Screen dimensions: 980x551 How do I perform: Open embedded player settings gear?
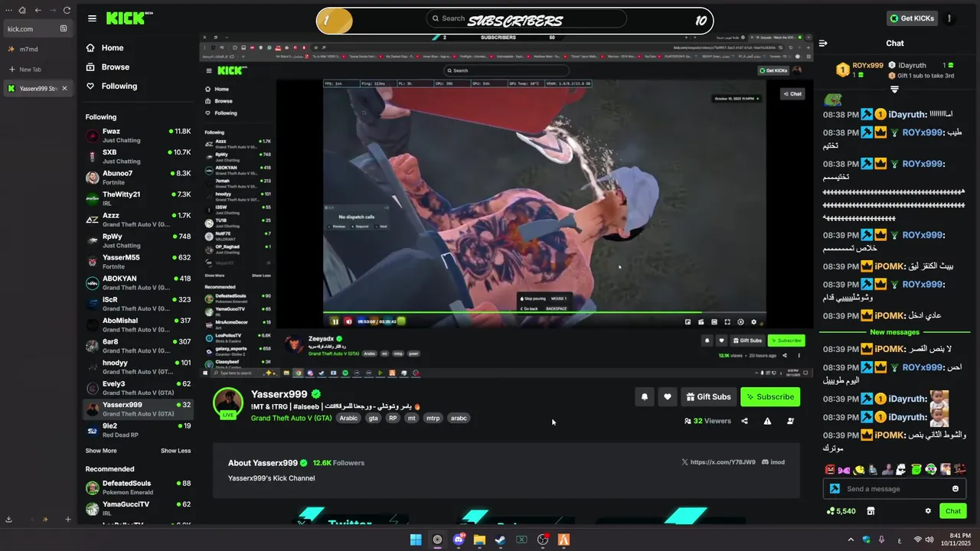(x=753, y=322)
